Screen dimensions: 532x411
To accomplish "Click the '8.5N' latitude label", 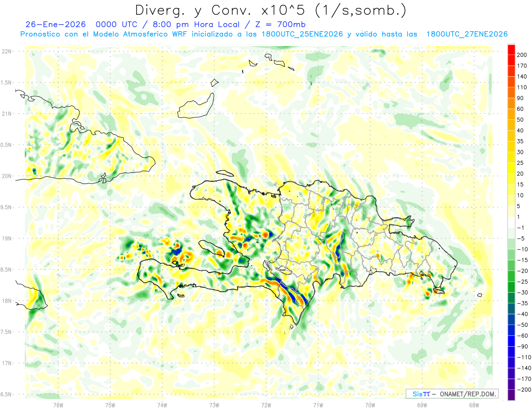I will [x=7, y=270].
